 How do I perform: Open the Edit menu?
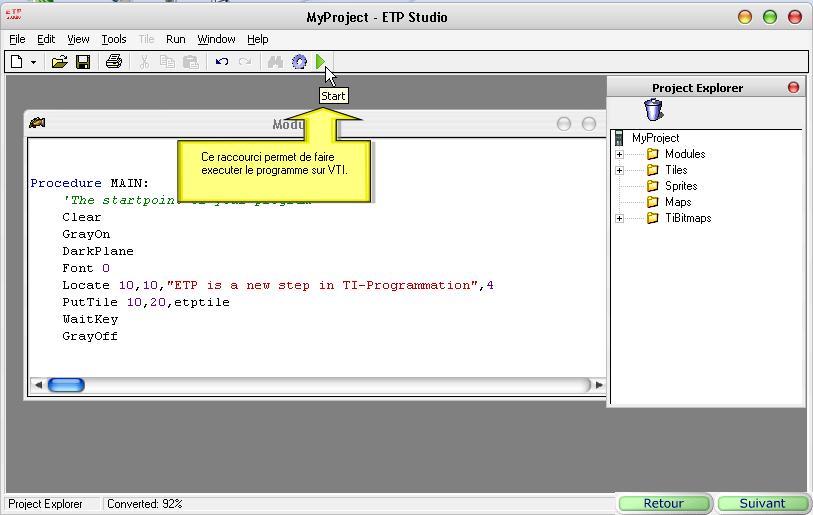pos(46,39)
